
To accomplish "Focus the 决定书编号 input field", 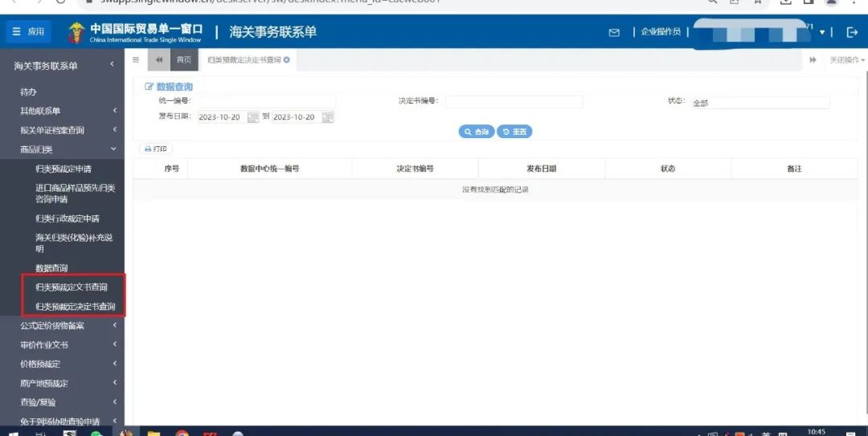I will pyautogui.click(x=514, y=101).
